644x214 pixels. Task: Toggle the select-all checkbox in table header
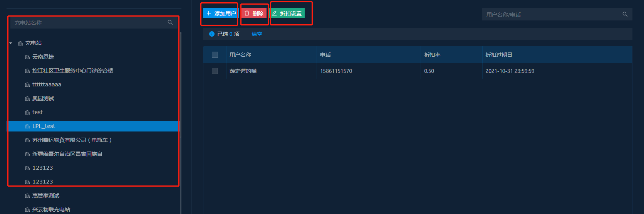tap(215, 55)
